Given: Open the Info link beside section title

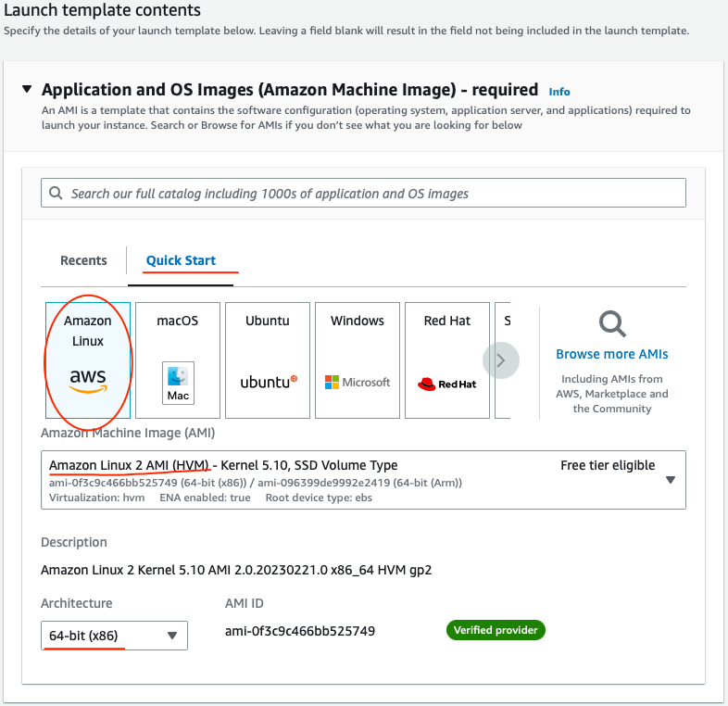Looking at the screenshot, I should pyautogui.click(x=559, y=92).
